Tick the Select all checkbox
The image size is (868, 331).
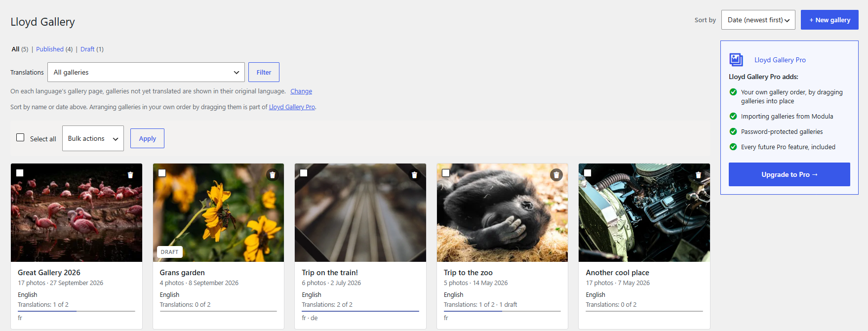20,137
